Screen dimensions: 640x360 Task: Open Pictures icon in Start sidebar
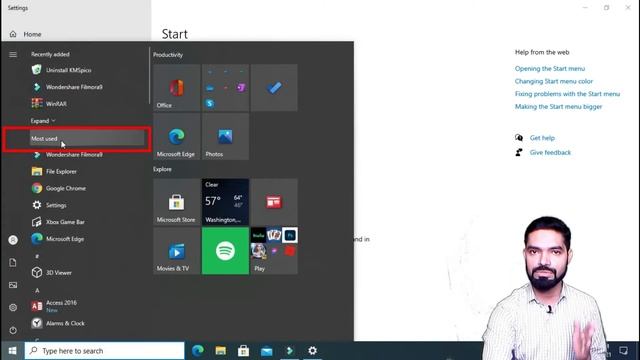click(13, 285)
